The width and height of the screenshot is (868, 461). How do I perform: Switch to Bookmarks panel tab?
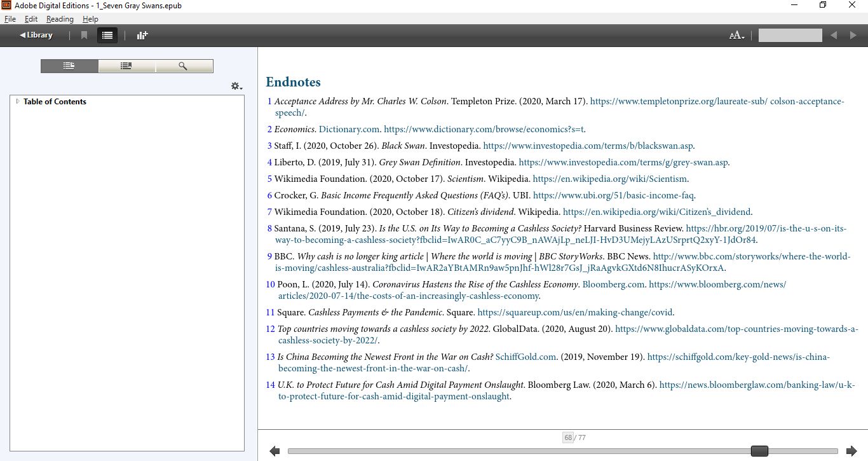[126, 66]
